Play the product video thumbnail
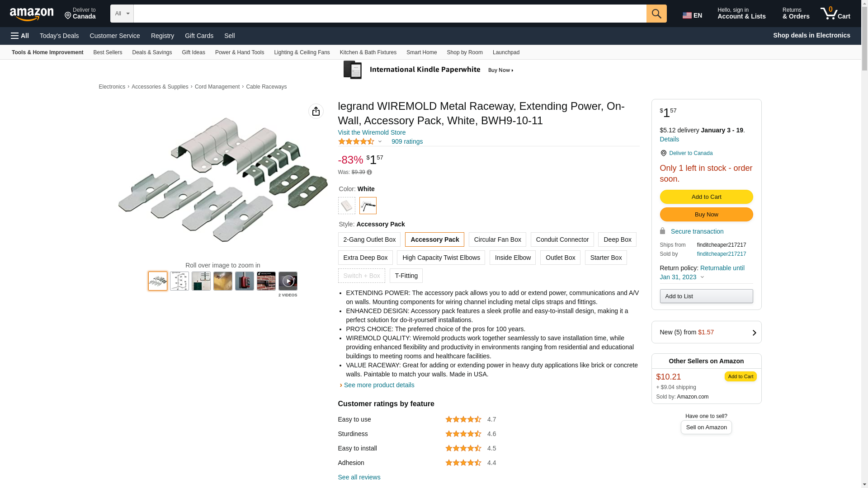Image resolution: width=868 pixels, height=488 pixels. pos(288,281)
